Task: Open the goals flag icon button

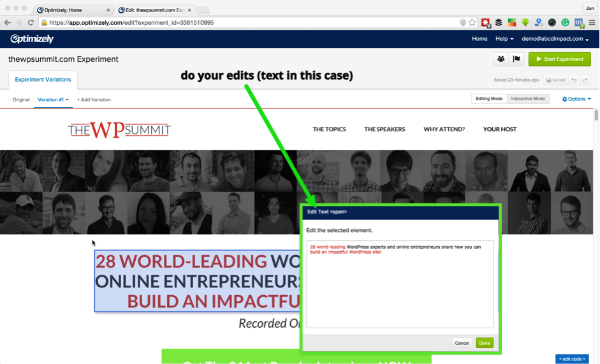Action: coord(516,59)
